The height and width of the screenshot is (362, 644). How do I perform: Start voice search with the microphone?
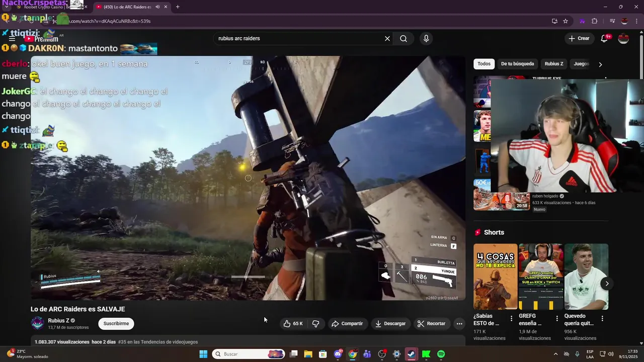[x=426, y=39]
